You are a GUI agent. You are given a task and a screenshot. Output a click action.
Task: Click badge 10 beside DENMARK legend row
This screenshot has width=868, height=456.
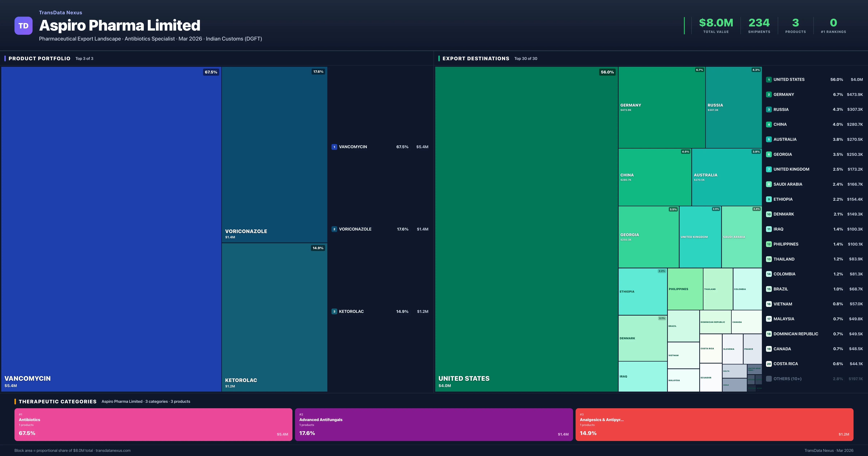[x=769, y=214]
